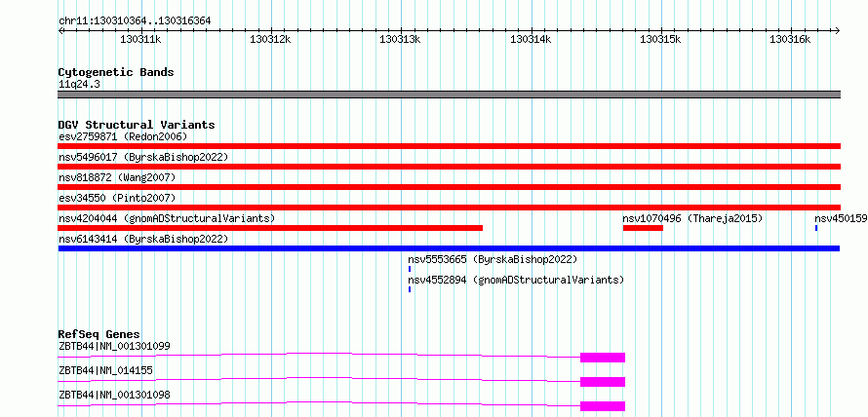Viewport: 868px width, 417px height.
Task: Click the 130313k ruler label
Action: [x=400, y=39]
